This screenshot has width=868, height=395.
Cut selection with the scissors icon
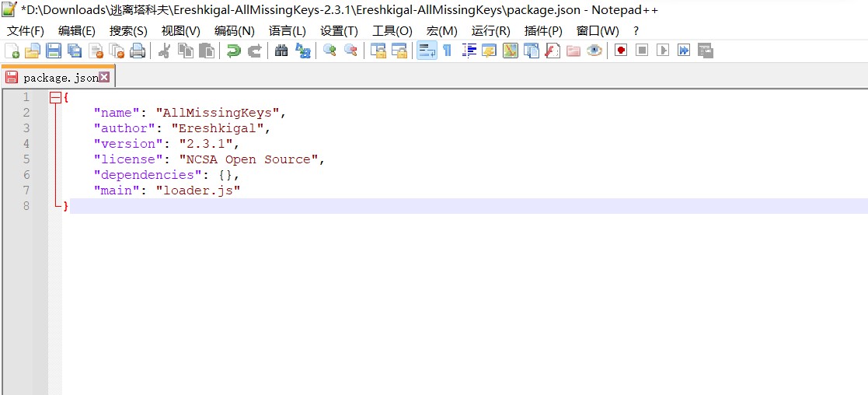pyautogui.click(x=165, y=51)
